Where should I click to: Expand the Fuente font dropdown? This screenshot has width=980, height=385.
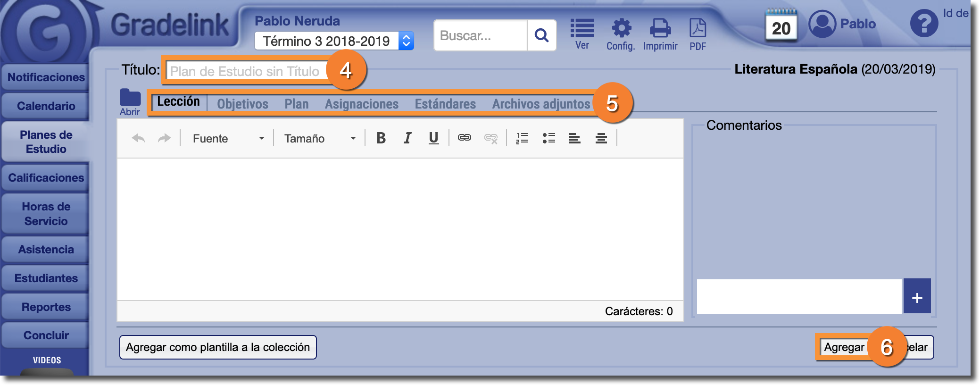coord(228,139)
